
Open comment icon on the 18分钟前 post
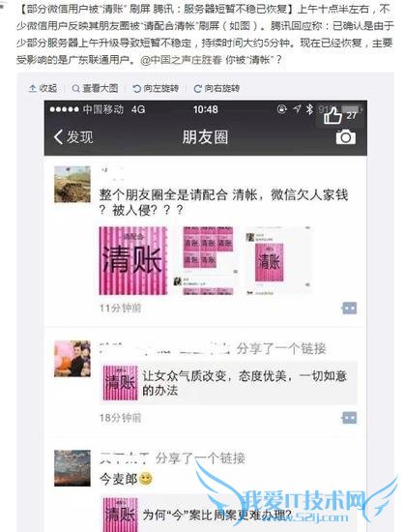point(349,418)
